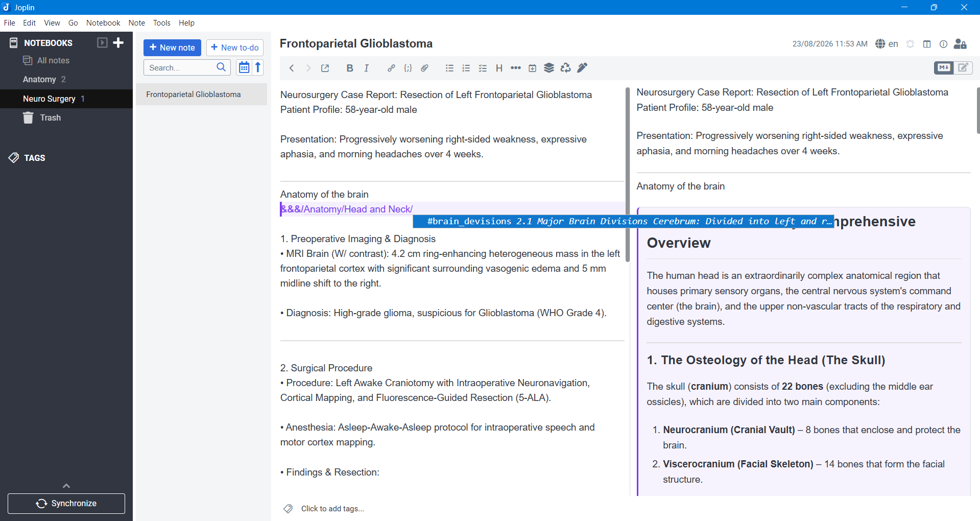
Task: Click the note date 23/08/2026 11:53 AM
Action: click(830, 44)
